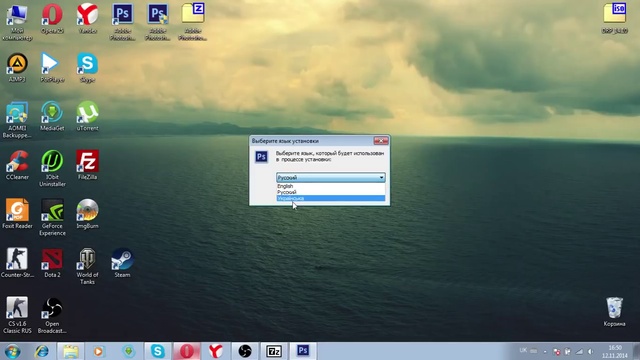Select the AOMEI Backupper desktop icon
This screenshot has width=640, height=360.
coord(17,120)
